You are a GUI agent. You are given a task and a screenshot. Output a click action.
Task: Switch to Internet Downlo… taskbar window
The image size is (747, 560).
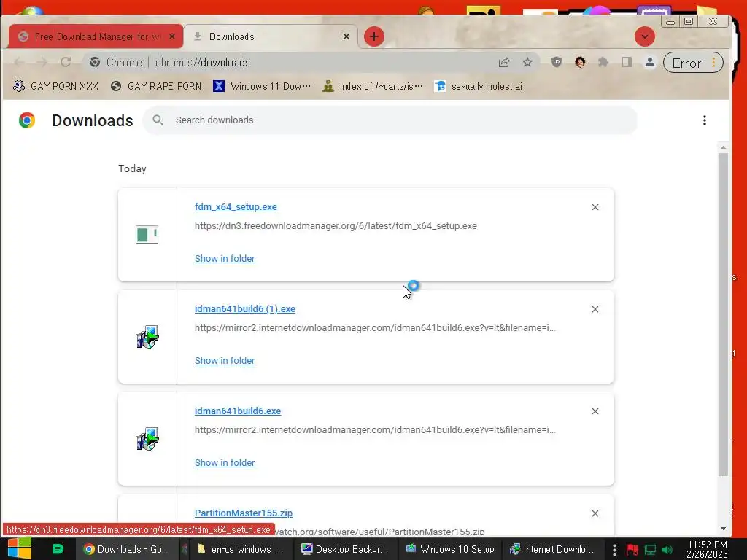coord(552,549)
